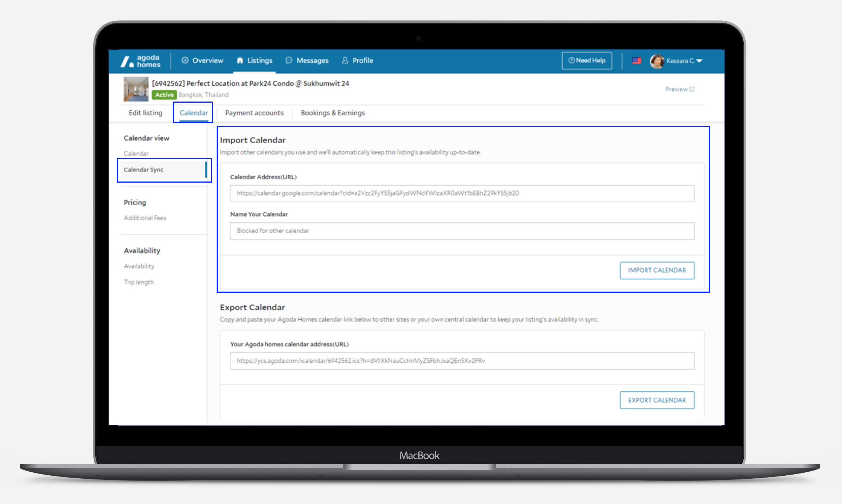Screen dimensions: 842x504
Task: Open the Preview external link
Action: pos(680,89)
